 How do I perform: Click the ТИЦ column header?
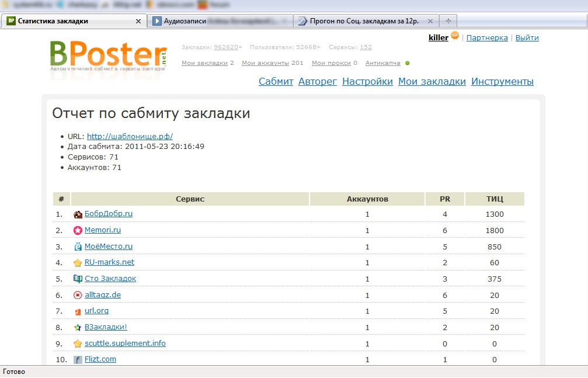[495, 199]
